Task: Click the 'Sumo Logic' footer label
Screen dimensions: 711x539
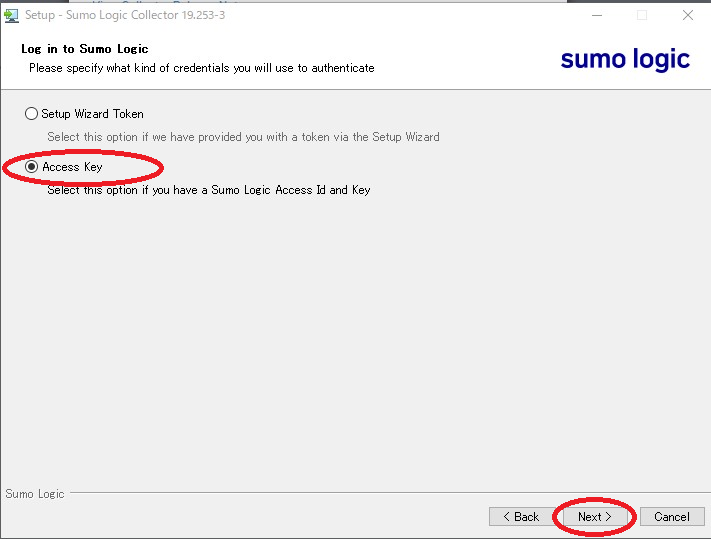Action: 35,494
